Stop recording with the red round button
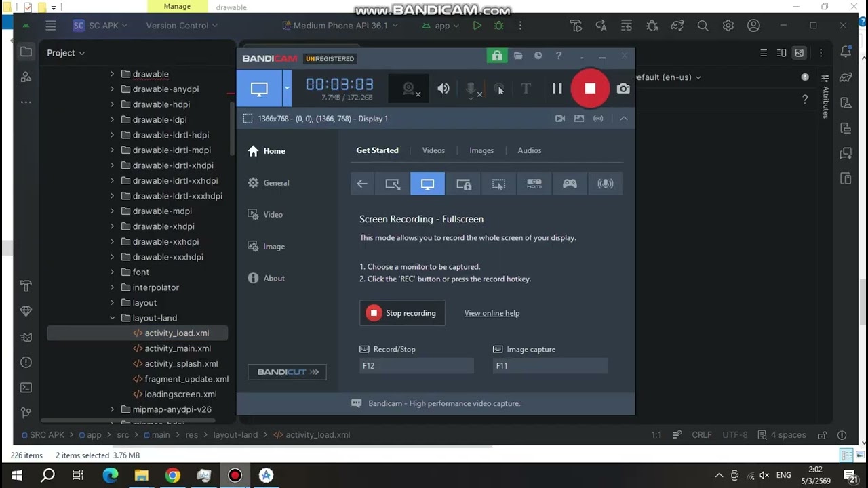868x488 pixels. coord(590,88)
